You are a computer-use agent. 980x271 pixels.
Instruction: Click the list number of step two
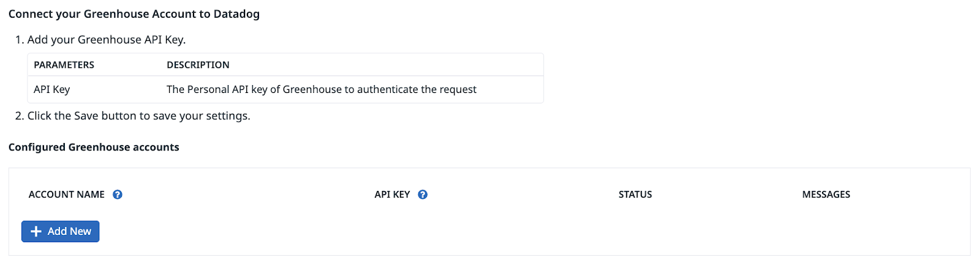point(20,116)
